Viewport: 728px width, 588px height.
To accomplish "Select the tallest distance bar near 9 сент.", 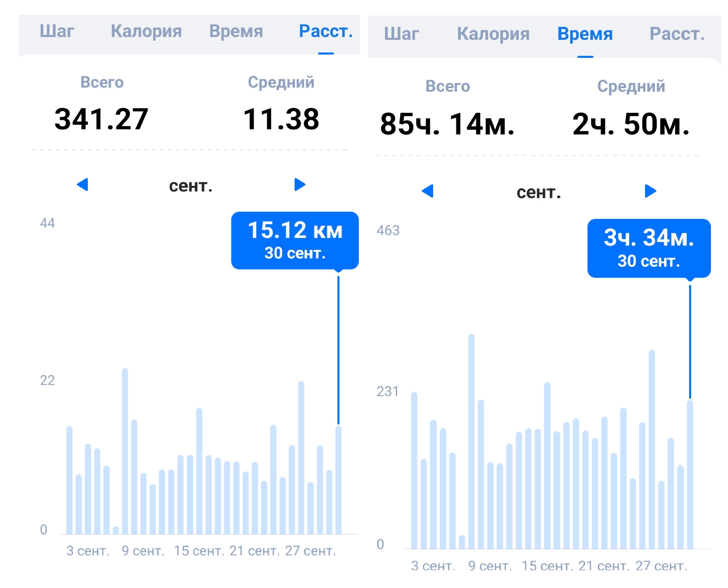I will click(x=125, y=451).
